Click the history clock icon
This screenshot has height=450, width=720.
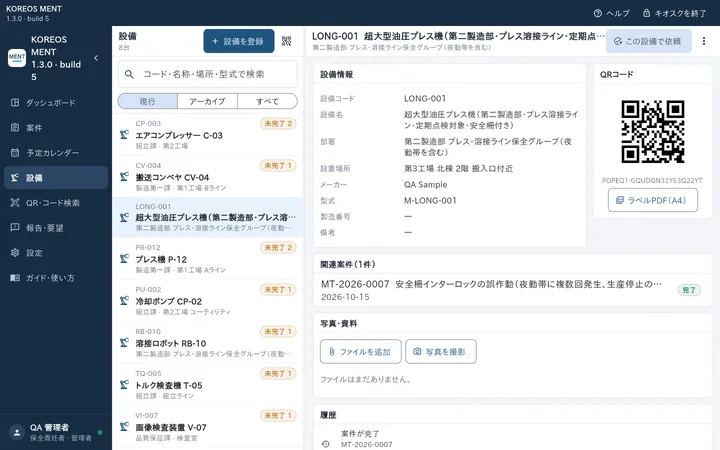pos(326,444)
